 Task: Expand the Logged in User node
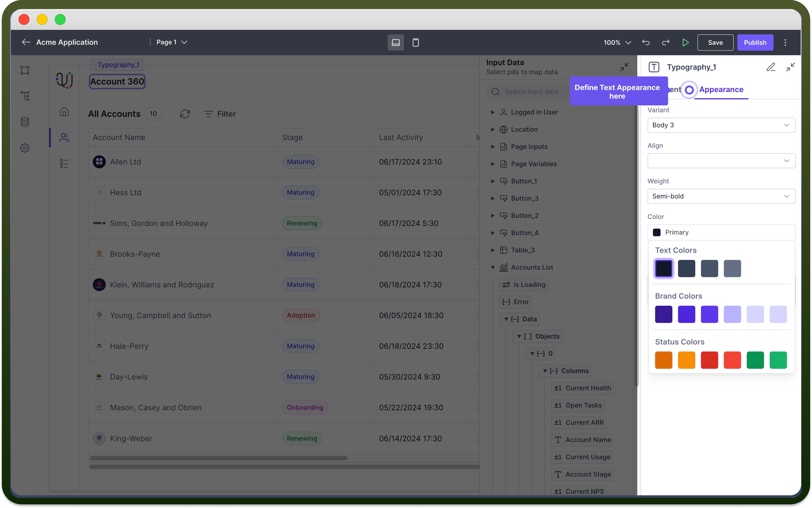[493, 112]
